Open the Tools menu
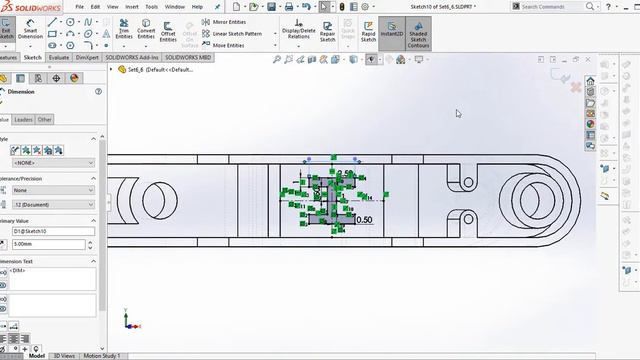The image size is (640, 360). pos(151,7)
